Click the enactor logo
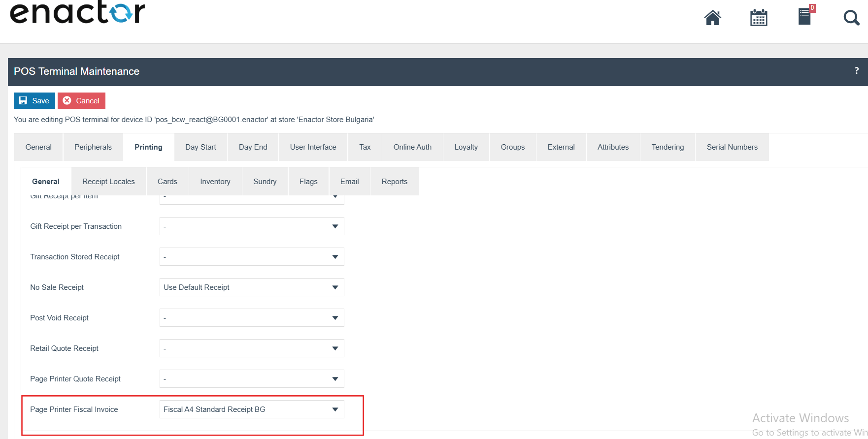This screenshot has width=868, height=439. (77, 13)
